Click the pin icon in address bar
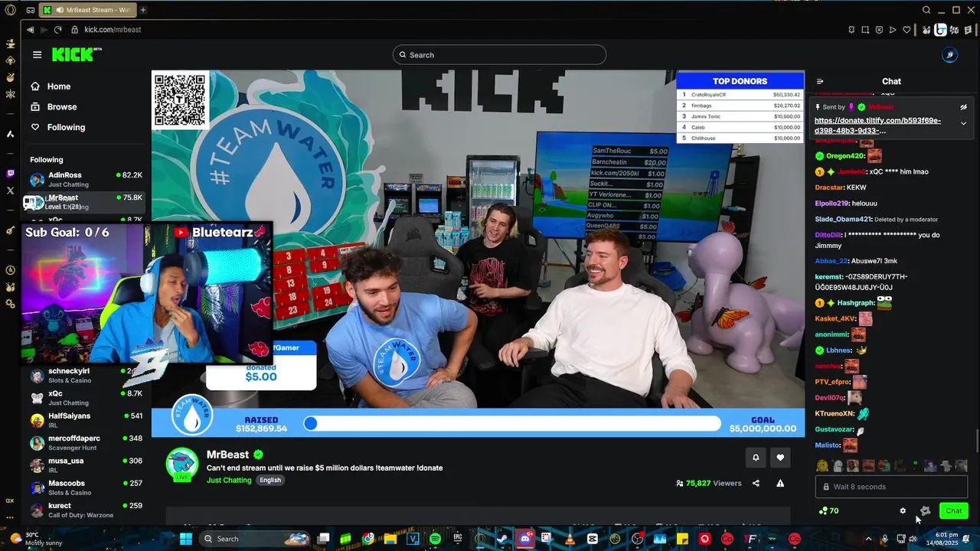The height and width of the screenshot is (551, 980). pyautogui.click(x=851, y=30)
